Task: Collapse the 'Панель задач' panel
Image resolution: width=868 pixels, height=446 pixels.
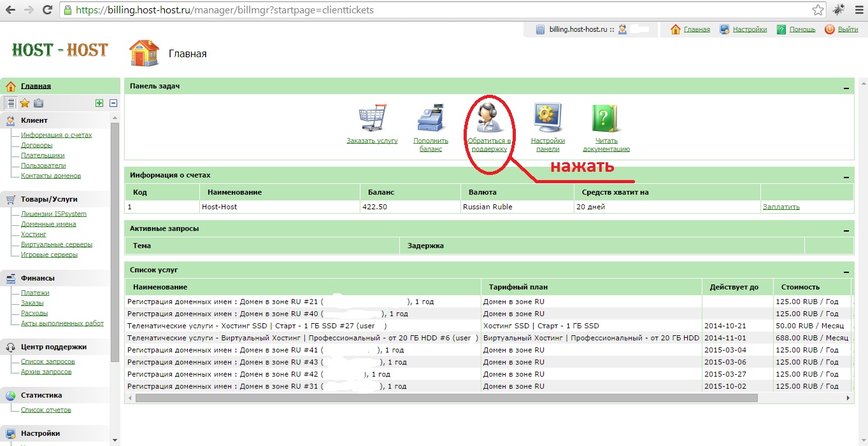Action: pos(846,88)
